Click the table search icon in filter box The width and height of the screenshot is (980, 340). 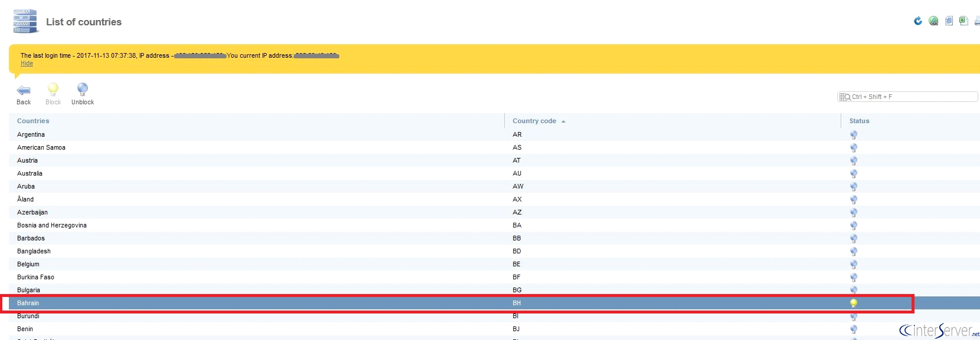(x=845, y=97)
